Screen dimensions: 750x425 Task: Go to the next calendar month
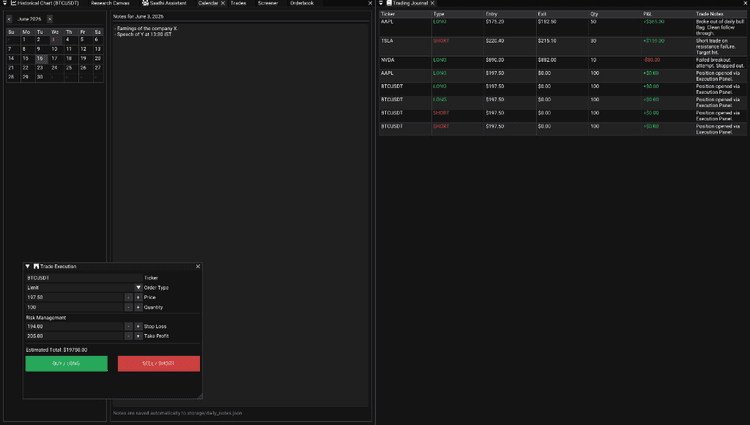pyautogui.click(x=50, y=19)
